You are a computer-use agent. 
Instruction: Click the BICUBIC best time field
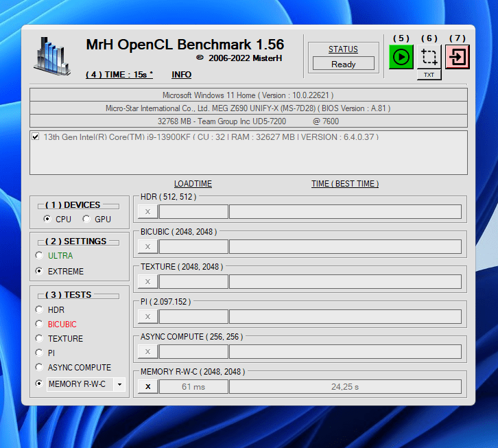coord(345,246)
